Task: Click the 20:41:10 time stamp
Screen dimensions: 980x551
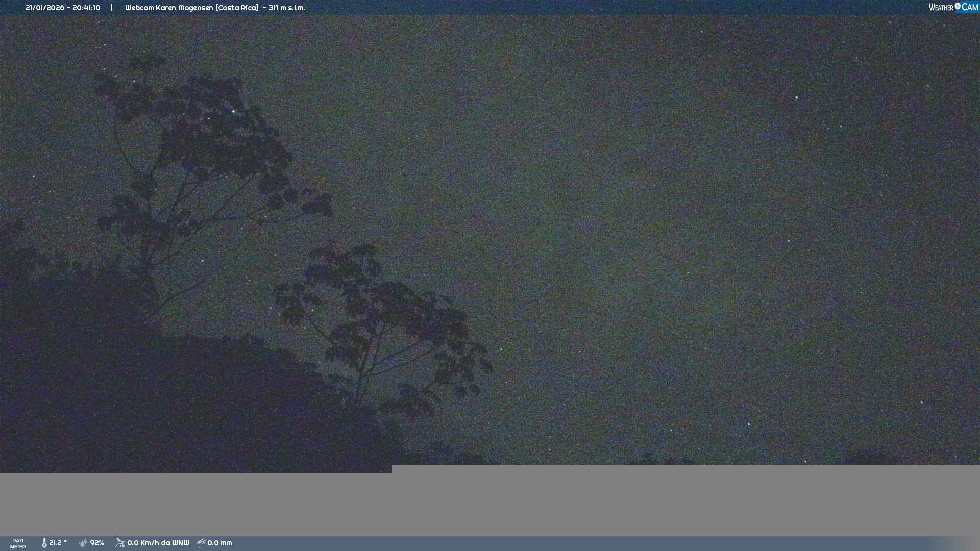Action: [86, 8]
